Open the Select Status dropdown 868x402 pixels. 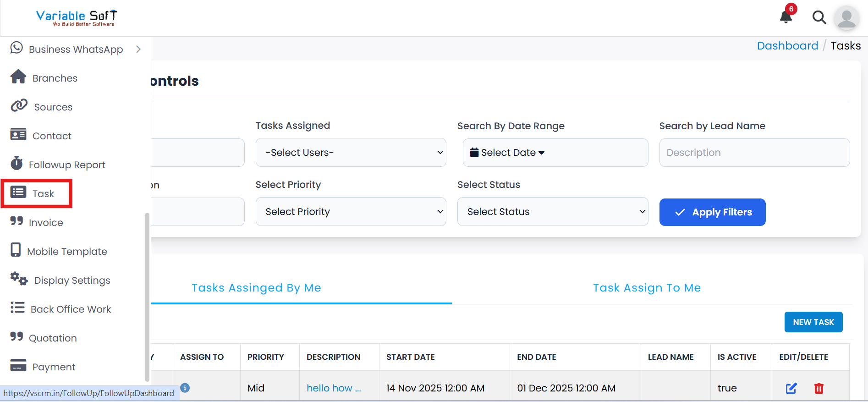[552, 212]
